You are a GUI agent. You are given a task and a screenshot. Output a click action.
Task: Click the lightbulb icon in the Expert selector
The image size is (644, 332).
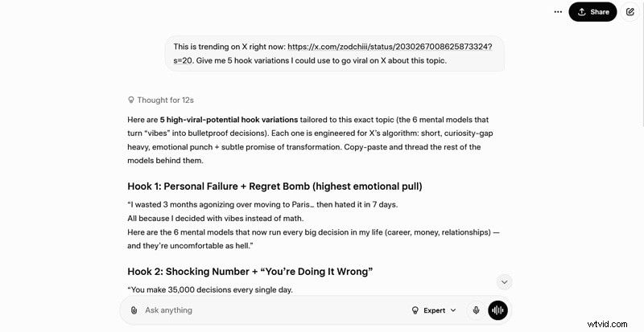click(x=415, y=310)
